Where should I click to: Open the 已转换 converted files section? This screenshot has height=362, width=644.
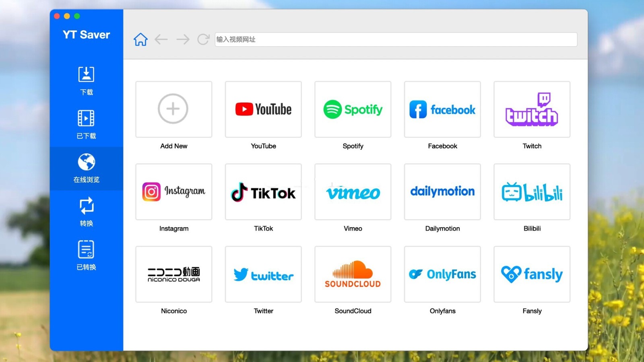[x=86, y=256]
